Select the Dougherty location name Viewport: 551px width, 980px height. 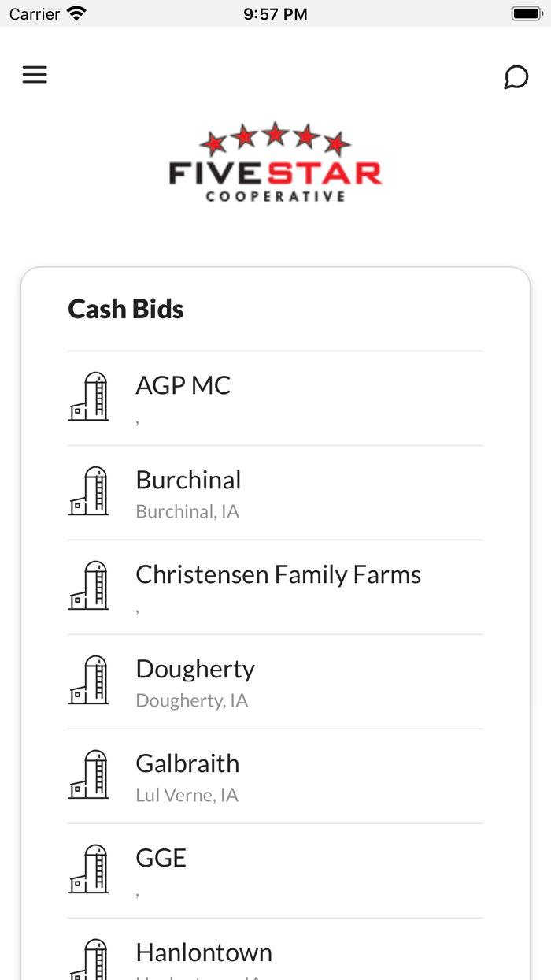[x=195, y=669]
